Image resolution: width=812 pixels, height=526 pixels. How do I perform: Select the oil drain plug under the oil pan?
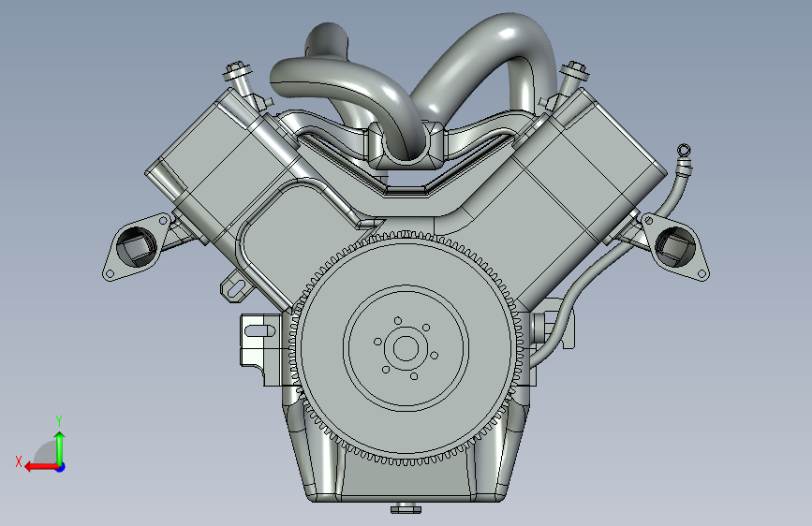(406, 508)
